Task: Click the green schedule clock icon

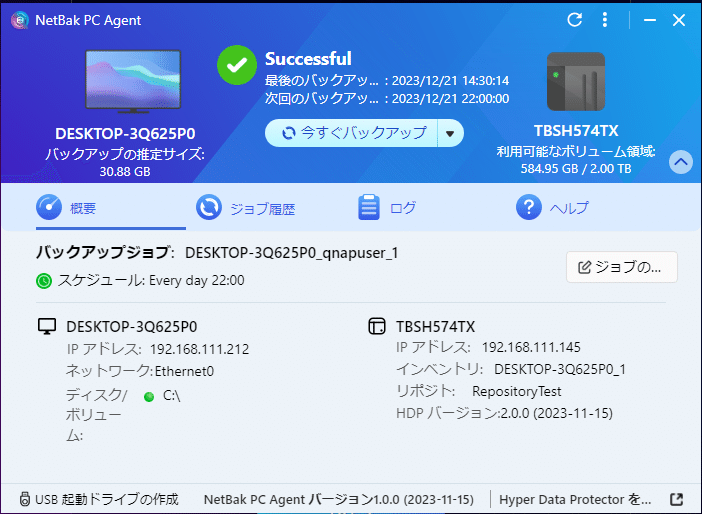Action: click(44, 281)
